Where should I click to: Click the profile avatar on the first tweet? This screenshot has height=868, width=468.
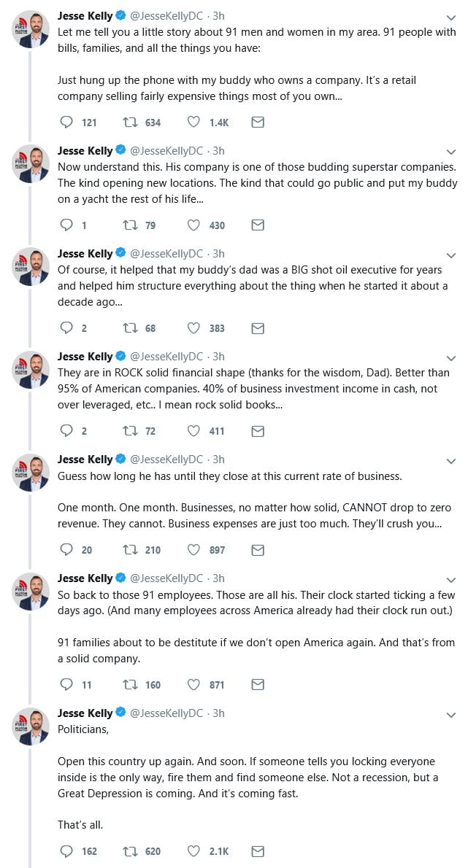[x=31, y=31]
